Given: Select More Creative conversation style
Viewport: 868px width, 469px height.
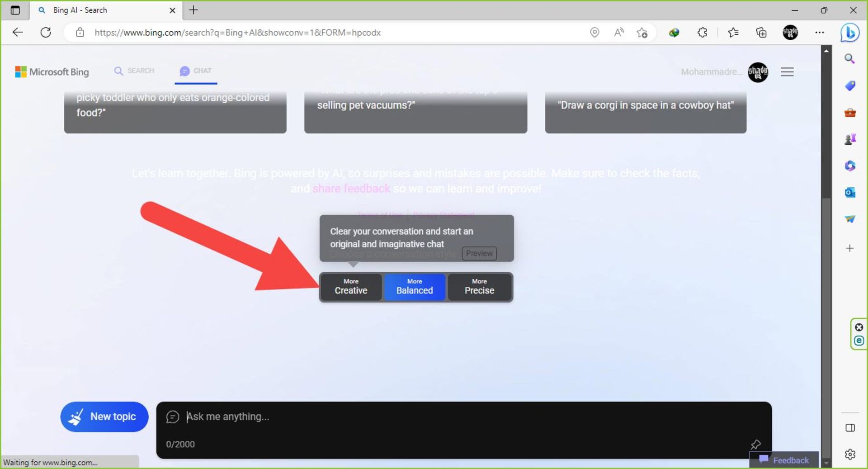Looking at the screenshot, I should pos(351,287).
